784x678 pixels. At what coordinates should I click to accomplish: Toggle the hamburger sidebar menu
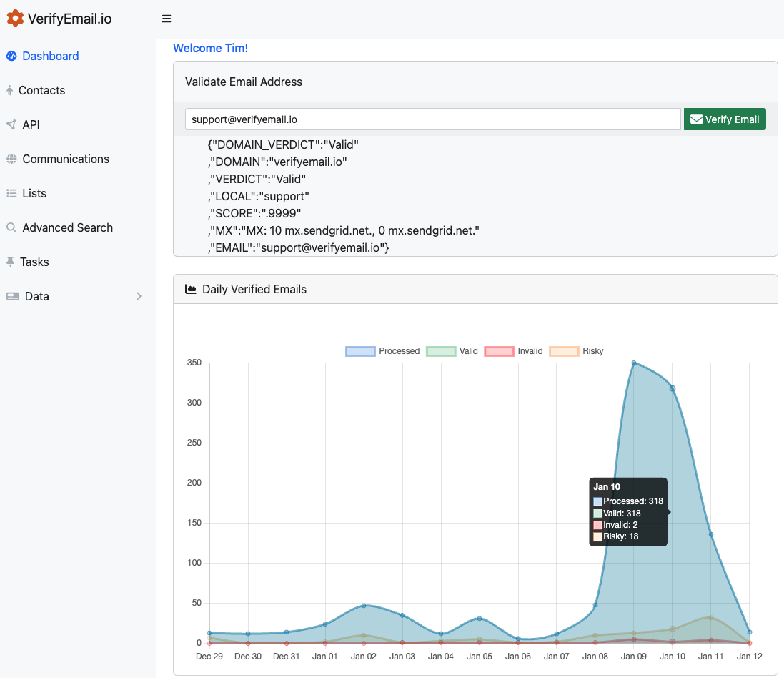click(167, 19)
